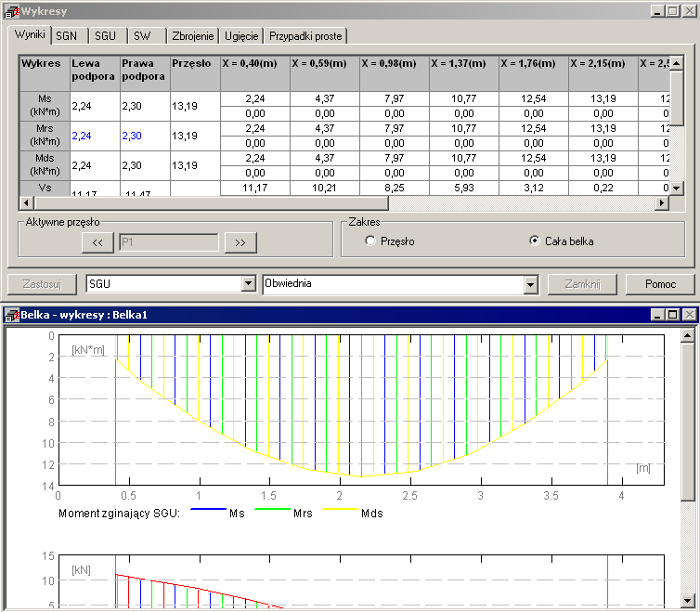Click the X = 1,37(m) column header
The image size is (700, 612).
tap(464, 73)
